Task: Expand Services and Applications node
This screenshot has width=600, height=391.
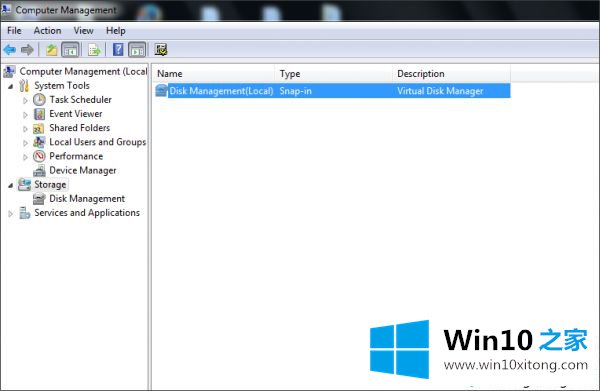Action: pyautogui.click(x=11, y=214)
